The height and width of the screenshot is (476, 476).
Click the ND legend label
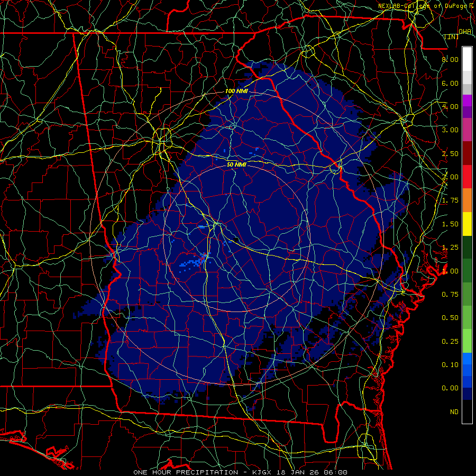(x=454, y=412)
